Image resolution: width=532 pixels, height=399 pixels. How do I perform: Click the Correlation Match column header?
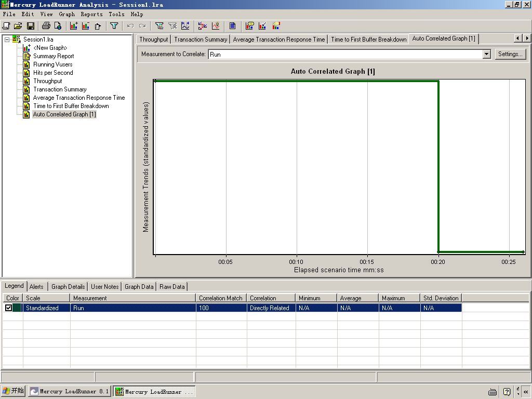(221, 298)
